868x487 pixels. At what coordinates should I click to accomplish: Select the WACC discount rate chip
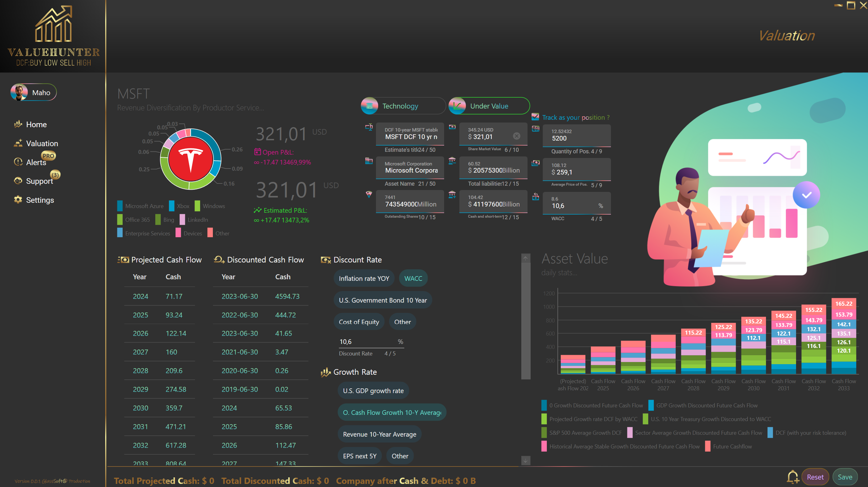coord(413,278)
